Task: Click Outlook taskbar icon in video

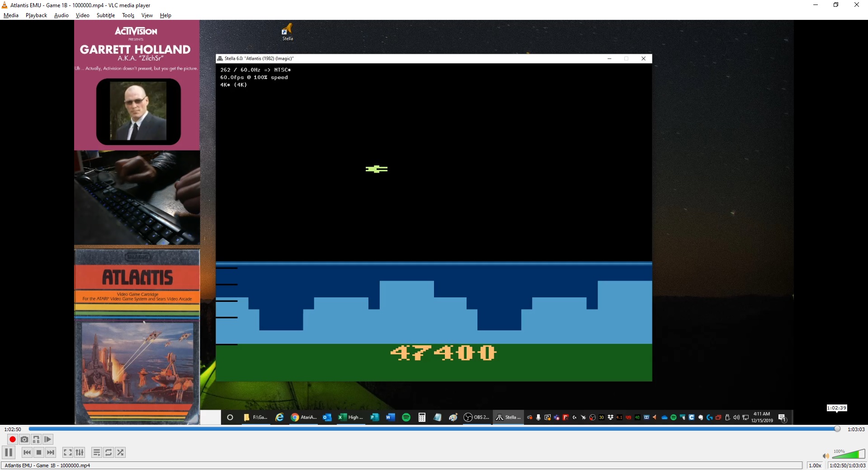Action: coord(327,417)
